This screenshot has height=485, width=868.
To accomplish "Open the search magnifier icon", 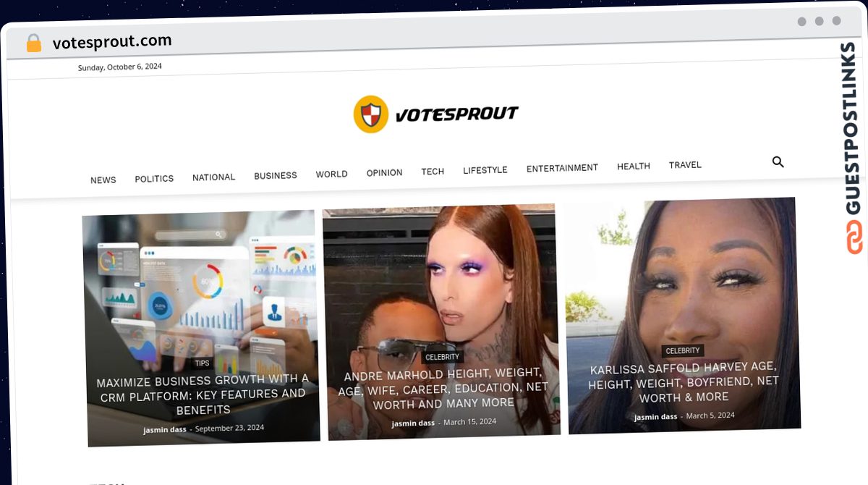I will (x=778, y=162).
